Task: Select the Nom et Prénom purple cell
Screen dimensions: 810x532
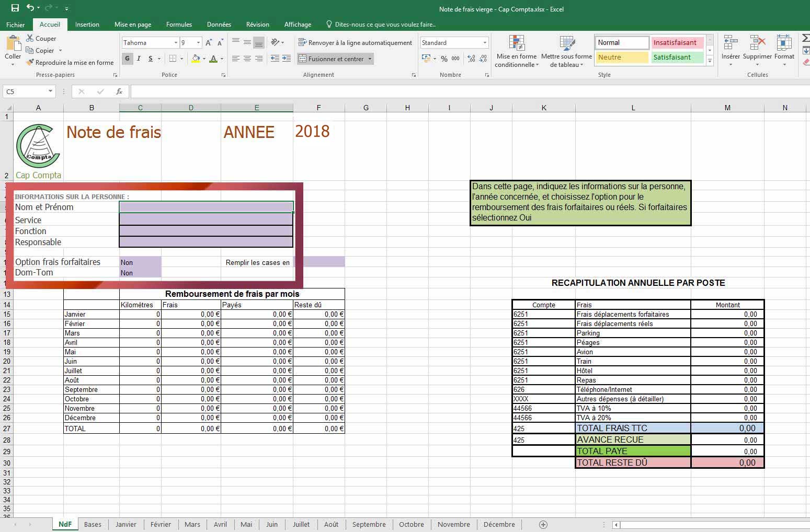Action: point(206,207)
